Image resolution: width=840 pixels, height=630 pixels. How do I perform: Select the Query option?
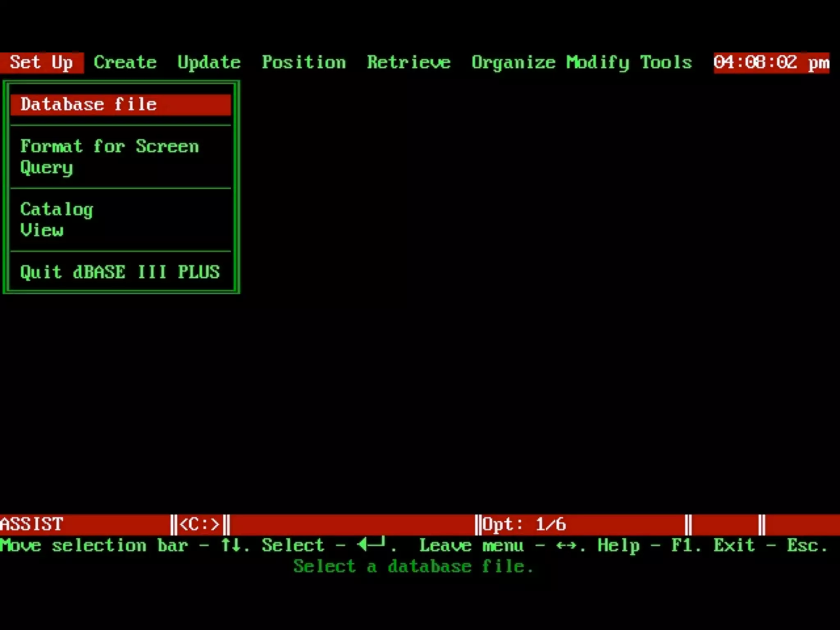pyautogui.click(x=47, y=168)
